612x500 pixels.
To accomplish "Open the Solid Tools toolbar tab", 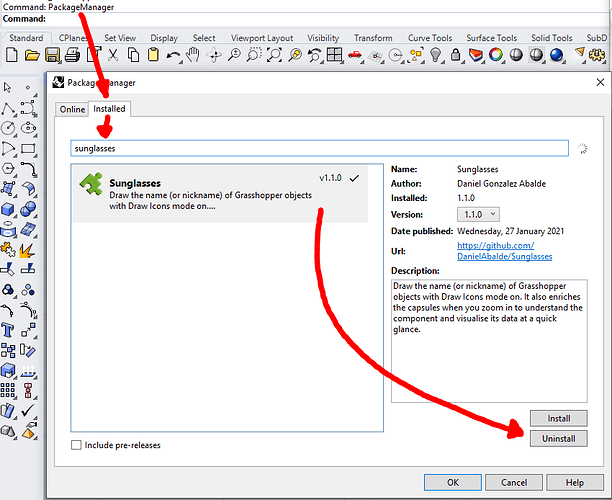I will click(x=552, y=38).
